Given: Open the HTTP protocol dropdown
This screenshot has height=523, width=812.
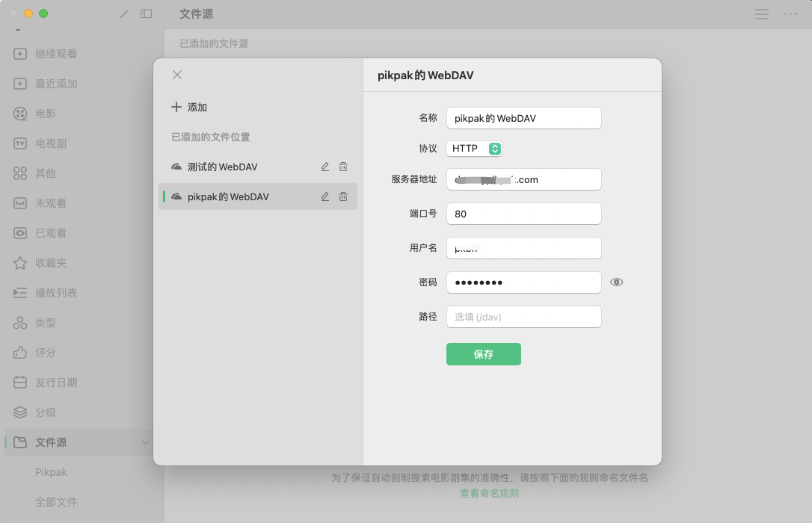Looking at the screenshot, I should coord(475,149).
